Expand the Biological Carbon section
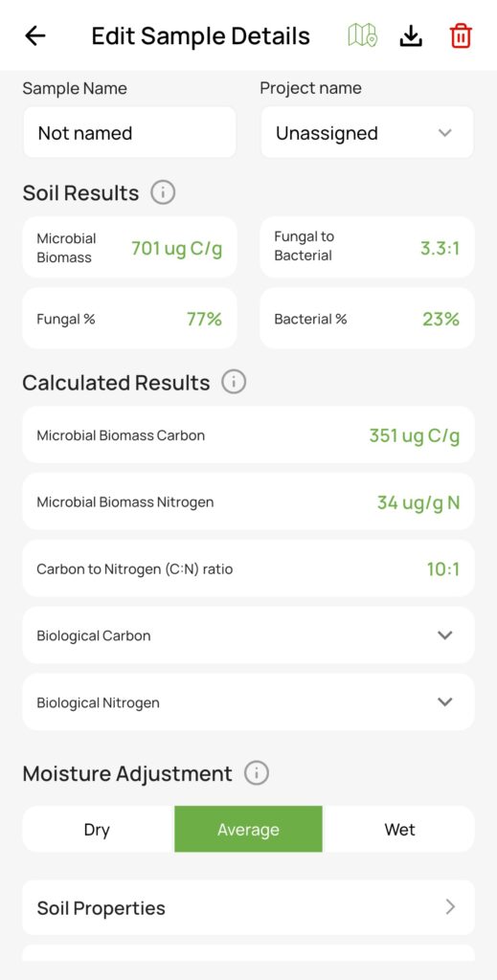 (248, 635)
